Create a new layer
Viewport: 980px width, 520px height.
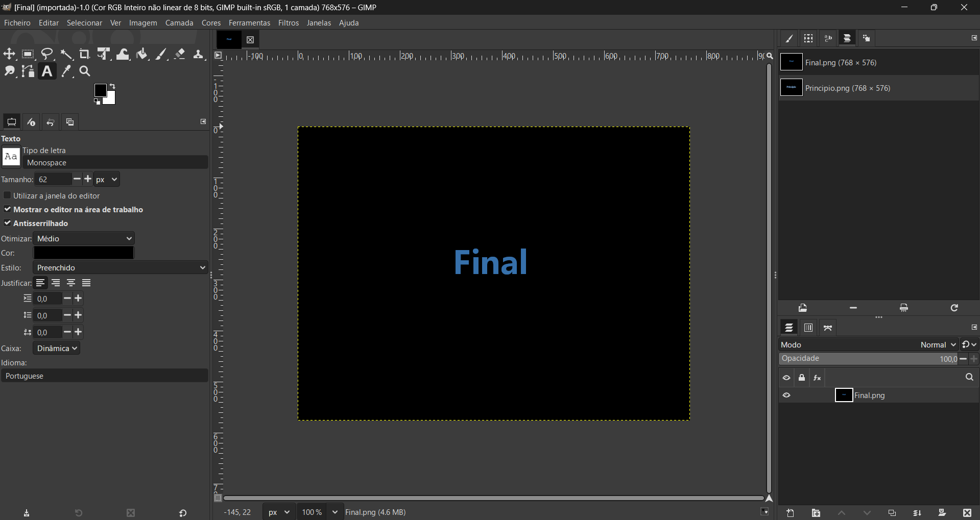791,513
